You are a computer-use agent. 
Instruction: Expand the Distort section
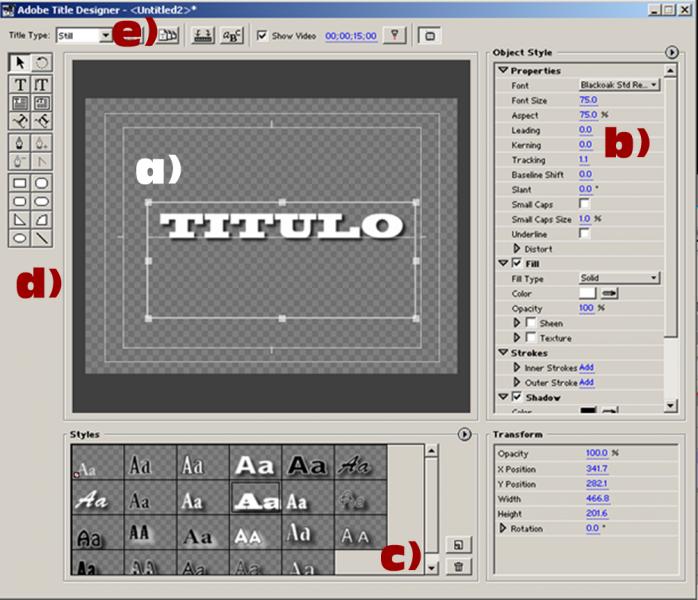(517, 249)
